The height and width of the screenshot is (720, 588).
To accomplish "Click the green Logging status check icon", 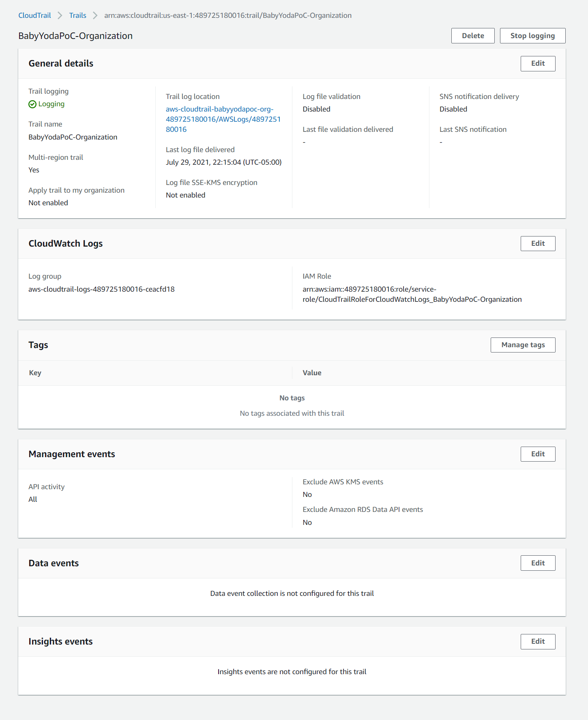I will tap(32, 104).
